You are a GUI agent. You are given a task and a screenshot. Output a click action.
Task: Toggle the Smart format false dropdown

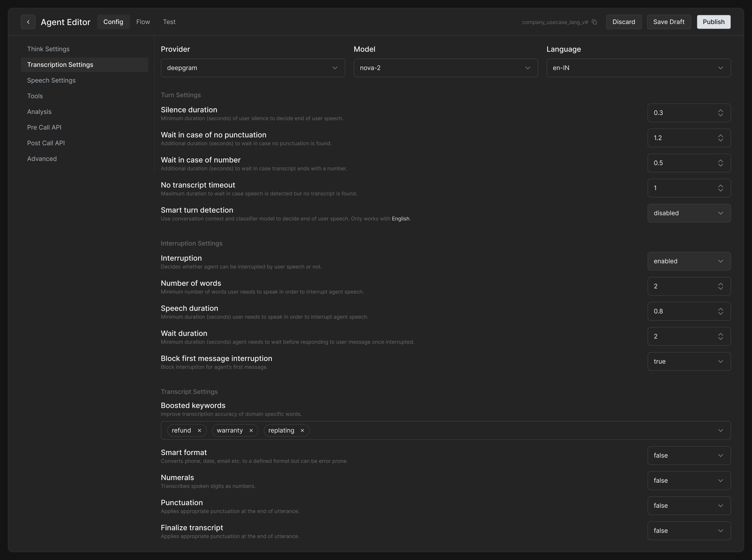pyautogui.click(x=689, y=456)
